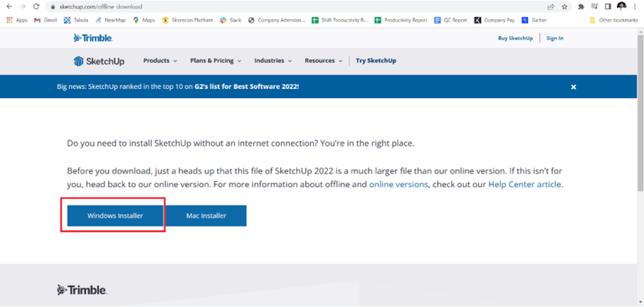Expand the Products menu

160,60
